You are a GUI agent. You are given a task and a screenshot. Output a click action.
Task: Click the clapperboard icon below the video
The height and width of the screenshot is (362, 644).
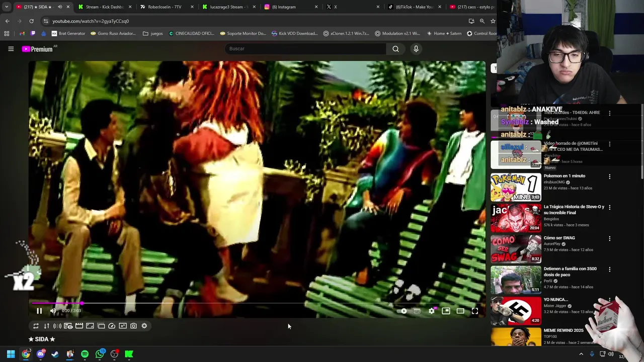tap(79, 326)
